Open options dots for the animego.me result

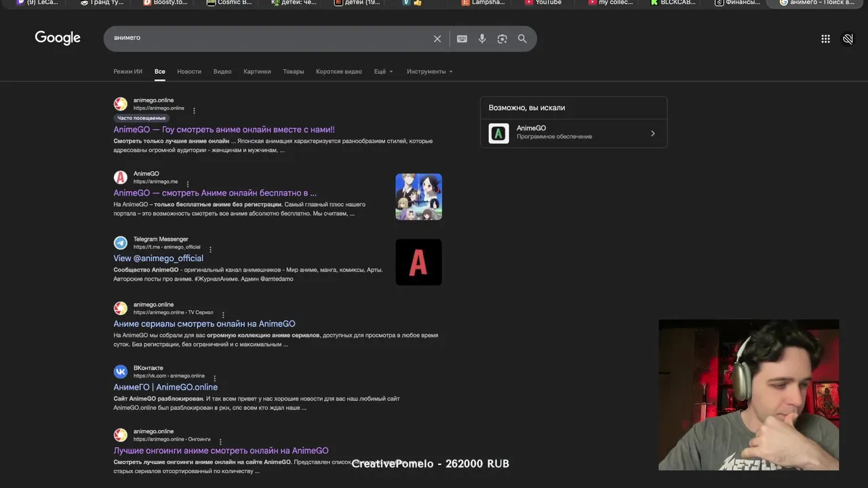(188, 184)
